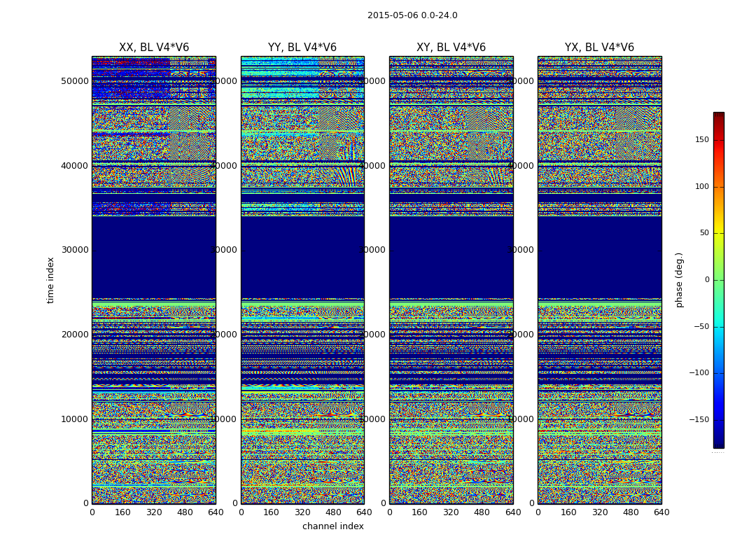Click the dark blue blank band in XX plot
This screenshot has height=560, width=735.
pos(154,257)
